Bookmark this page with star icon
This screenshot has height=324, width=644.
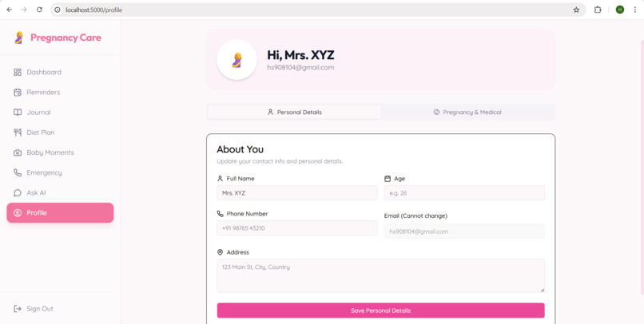(576, 10)
